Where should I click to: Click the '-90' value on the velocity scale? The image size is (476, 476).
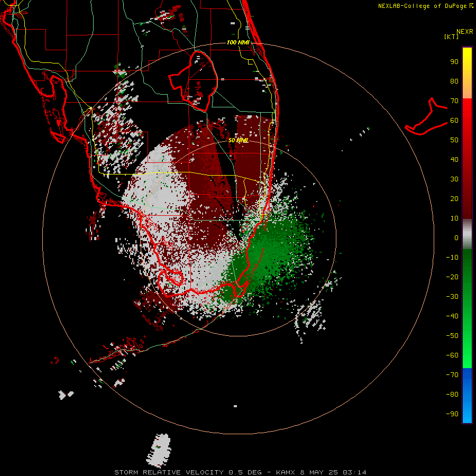click(x=452, y=414)
